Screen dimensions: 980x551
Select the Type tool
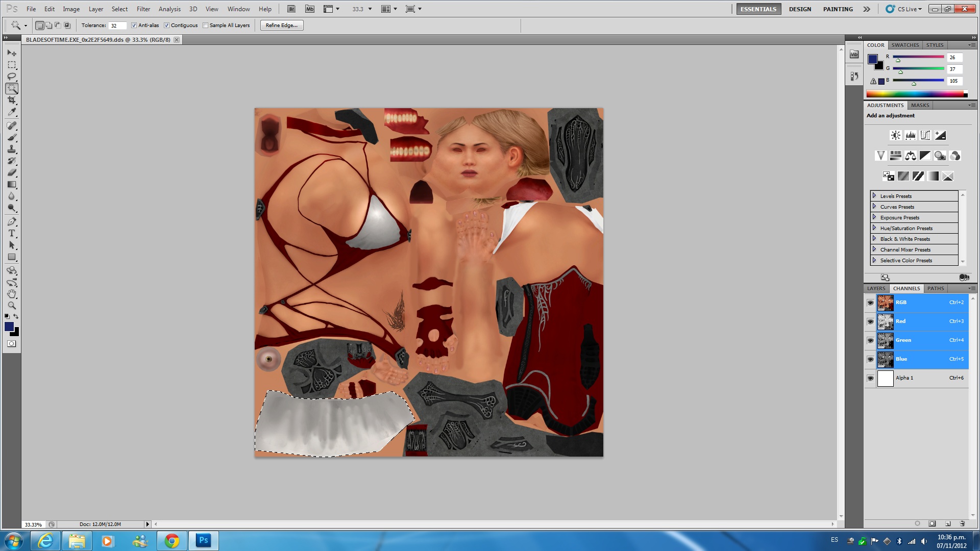pos(12,233)
